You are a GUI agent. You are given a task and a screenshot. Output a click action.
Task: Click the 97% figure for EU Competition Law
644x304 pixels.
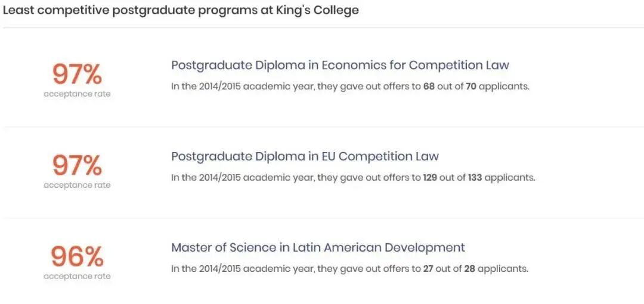click(77, 165)
